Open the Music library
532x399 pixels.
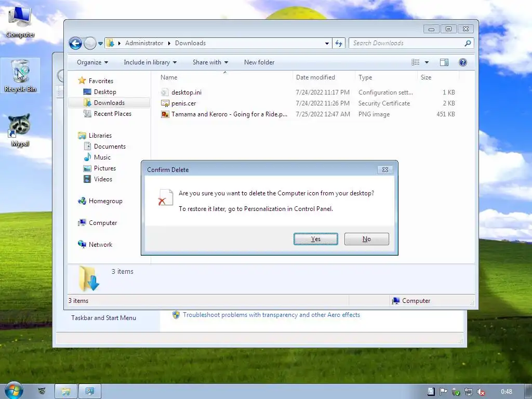102,157
